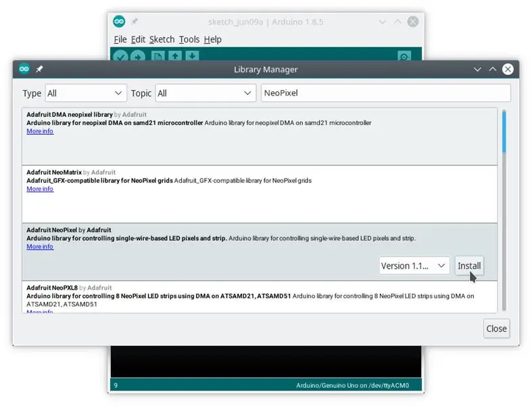Open the Topic filter dropdown
The image size is (532, 406).
coord(205,93)
